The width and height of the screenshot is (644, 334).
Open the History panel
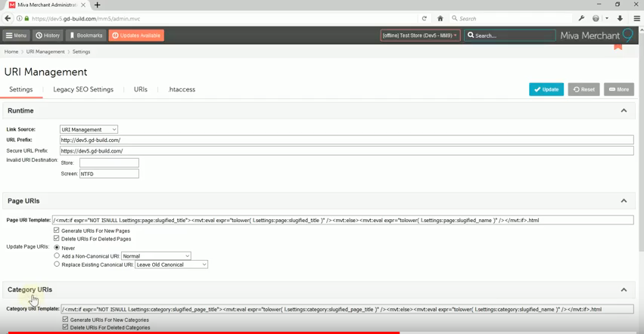48,36
